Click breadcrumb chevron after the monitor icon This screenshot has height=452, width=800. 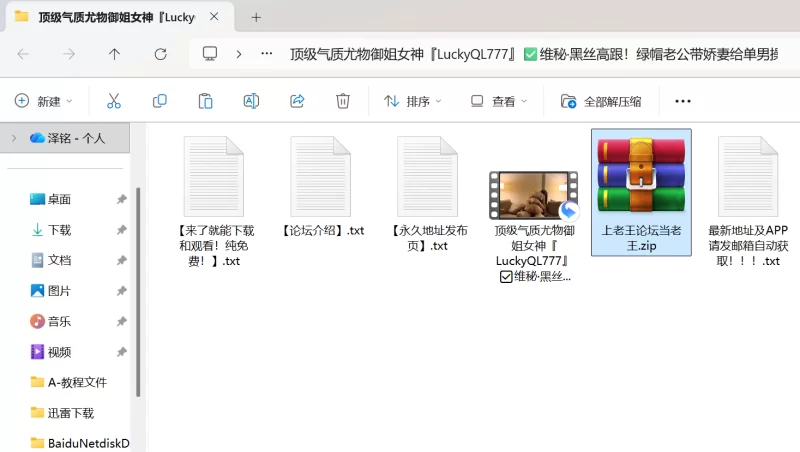[238, 54]
